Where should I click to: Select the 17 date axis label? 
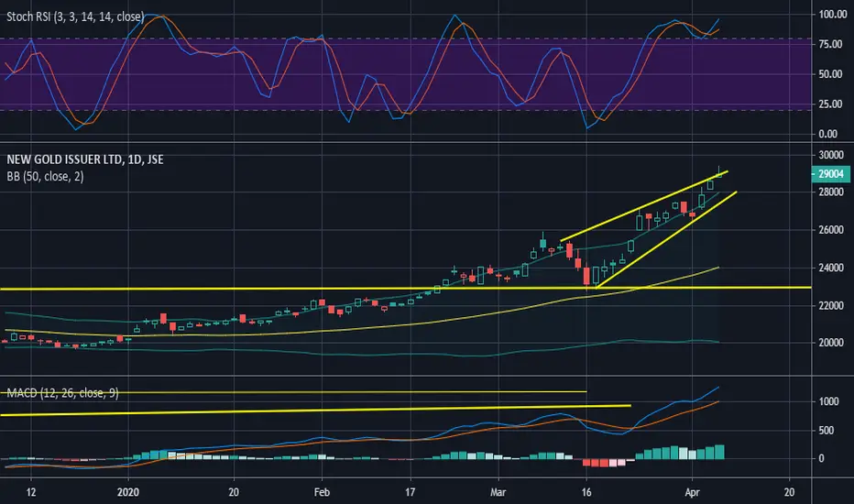point(410,492)
